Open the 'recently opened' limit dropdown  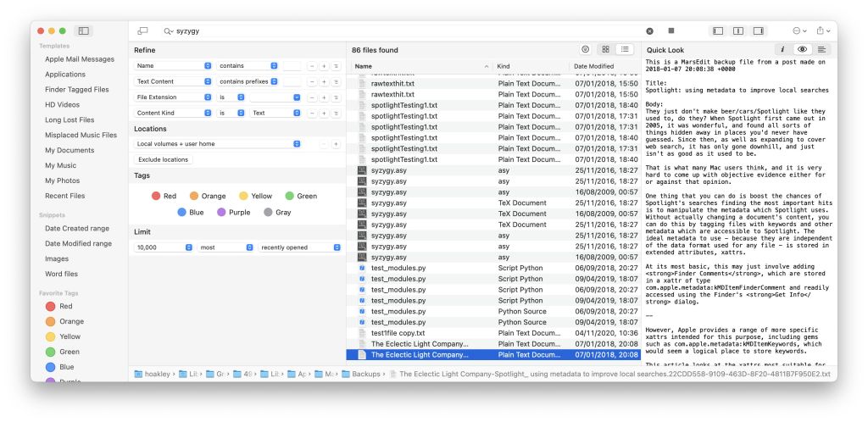pyautogui.click(x=300, y=247)
